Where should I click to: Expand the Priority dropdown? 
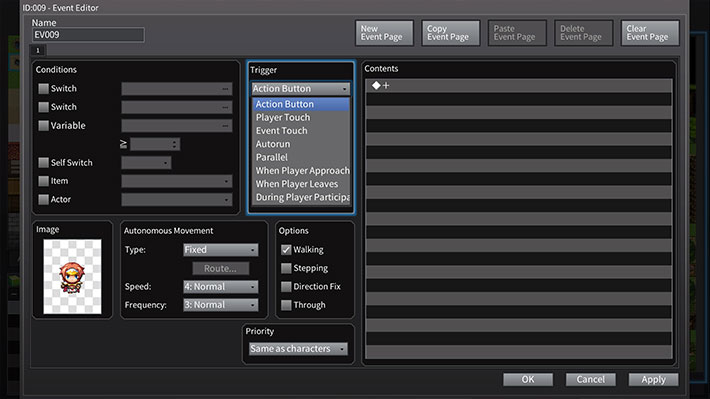coord(298,349)
